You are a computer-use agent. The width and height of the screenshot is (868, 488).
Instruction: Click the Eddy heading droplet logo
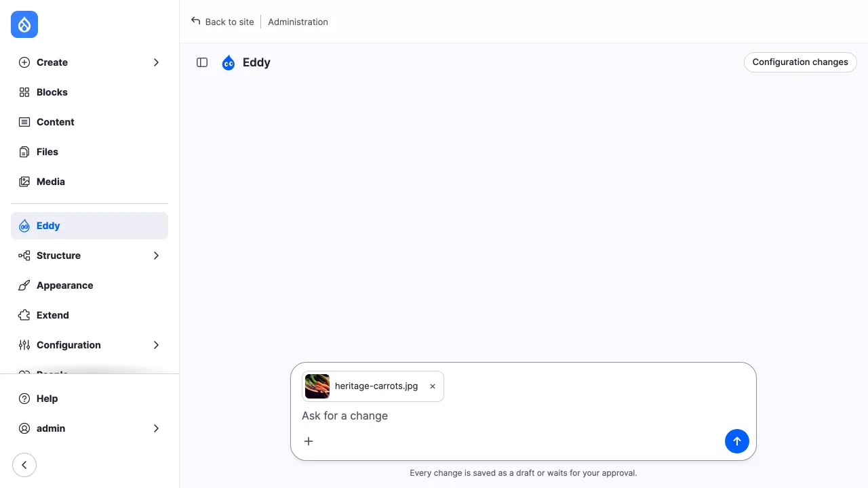click(x=229, y=62)
